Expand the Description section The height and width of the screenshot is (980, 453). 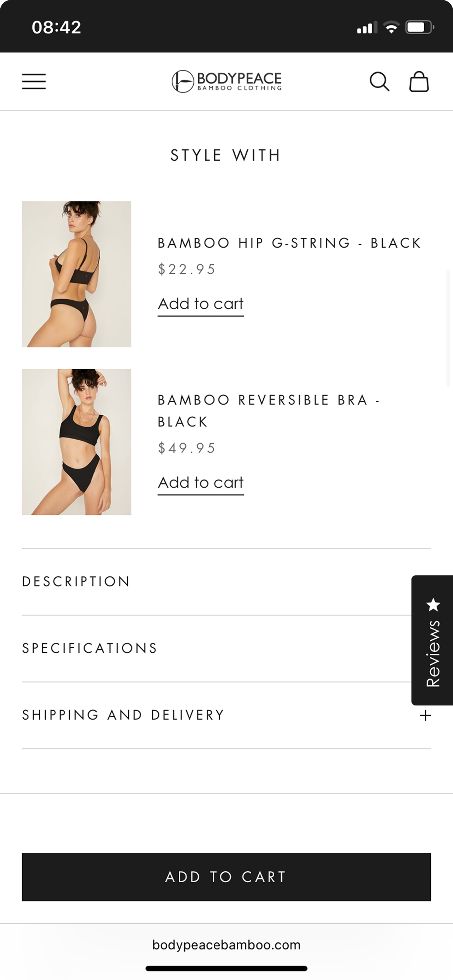[x=226, y=581]
